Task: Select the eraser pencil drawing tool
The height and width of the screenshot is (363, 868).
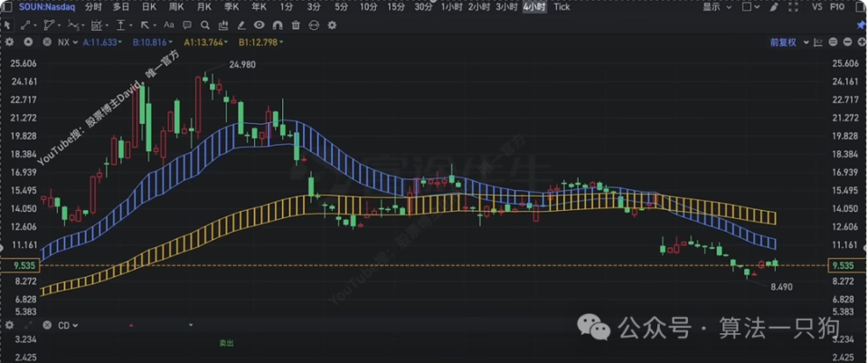Action: (241, 25)
